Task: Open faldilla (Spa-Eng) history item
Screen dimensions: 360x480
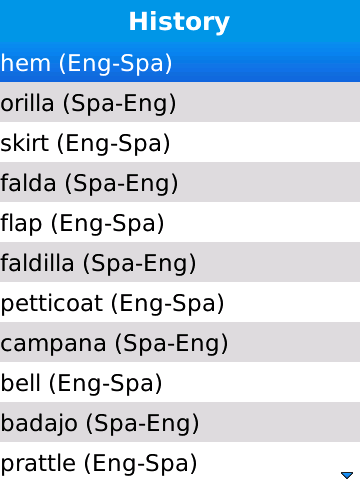Action: [x=180, y=262]
